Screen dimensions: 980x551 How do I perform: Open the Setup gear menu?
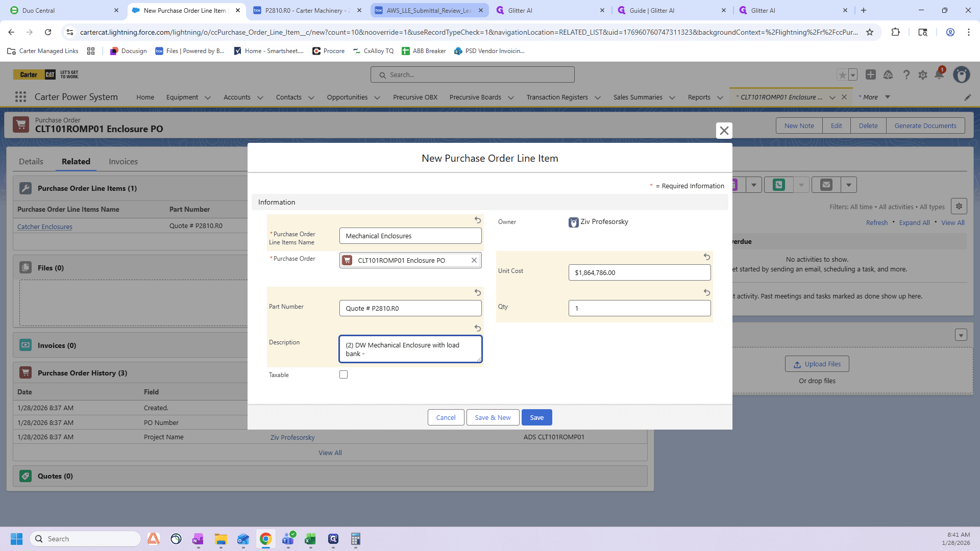tap(922, 75)
